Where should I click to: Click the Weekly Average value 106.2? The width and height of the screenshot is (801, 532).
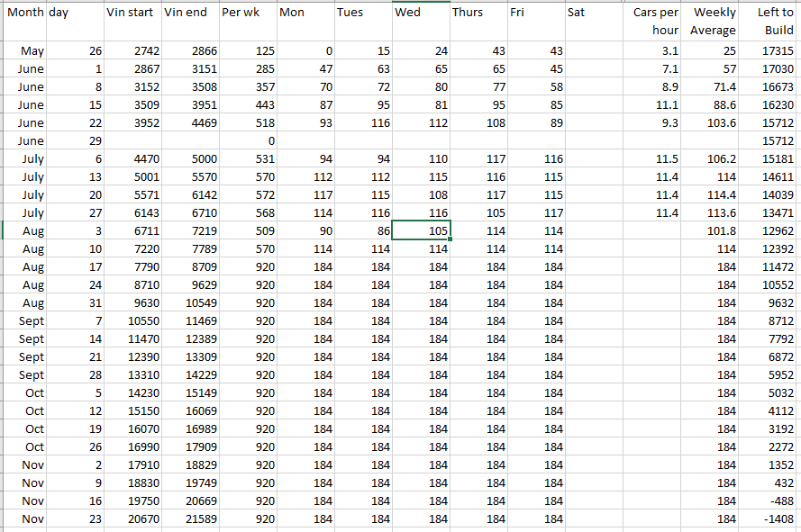[x=711, y=159]
